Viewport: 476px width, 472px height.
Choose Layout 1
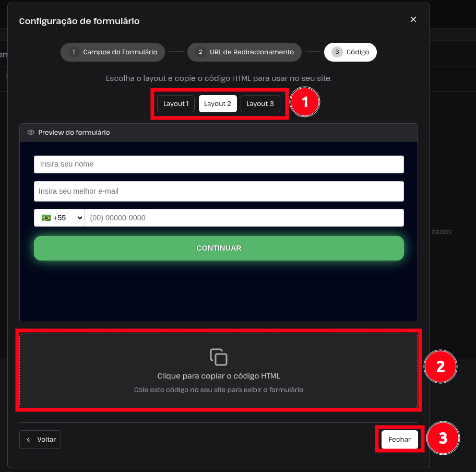[176, 103]
